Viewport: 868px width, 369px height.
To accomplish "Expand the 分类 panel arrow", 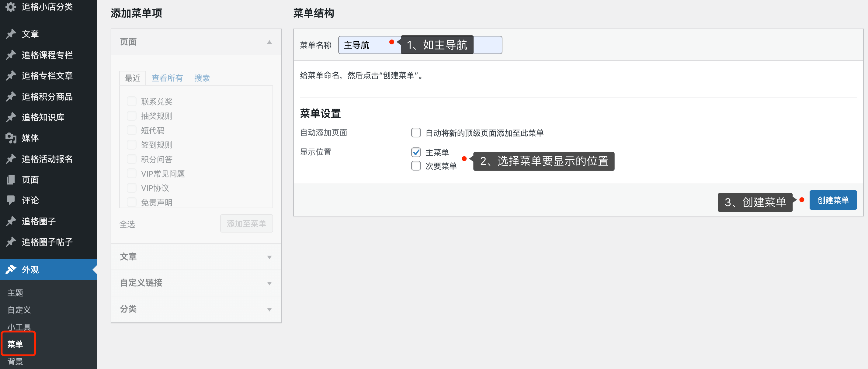I will (269, 309).
